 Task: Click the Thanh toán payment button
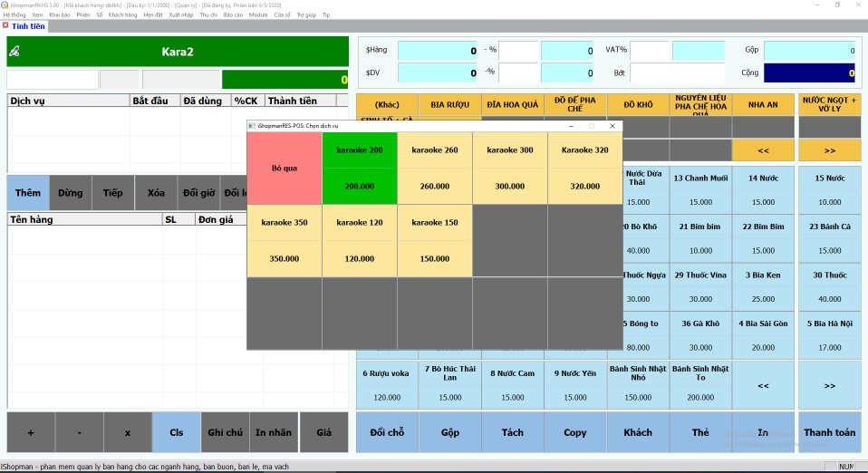tap(829, 432)
